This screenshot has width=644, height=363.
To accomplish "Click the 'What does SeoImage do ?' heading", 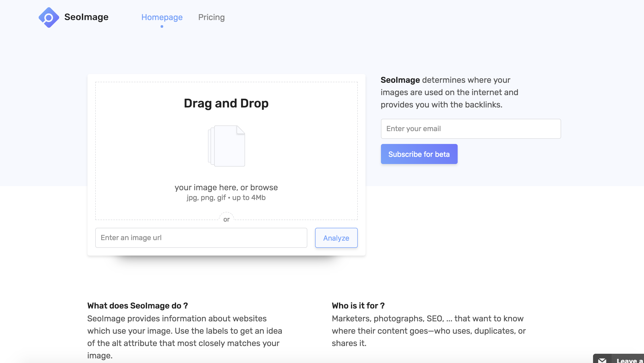I will pos(137,306).
